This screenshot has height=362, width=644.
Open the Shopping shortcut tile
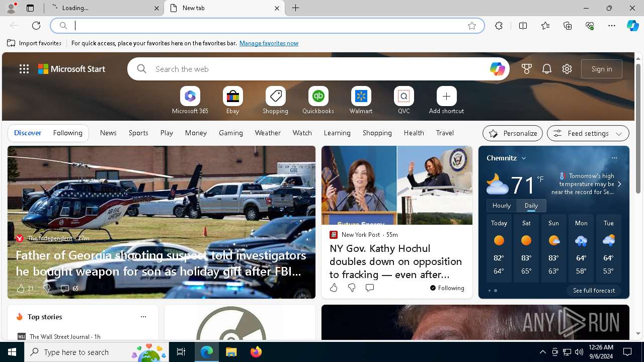(x=275, y=96)
